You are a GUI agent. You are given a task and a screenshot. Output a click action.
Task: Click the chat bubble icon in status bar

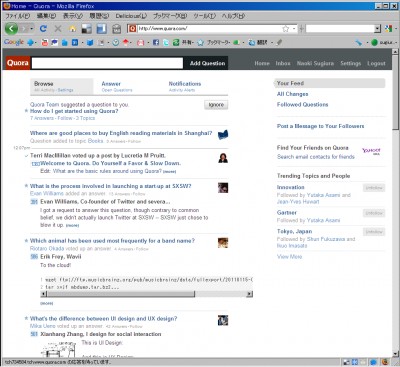(x=373, y=362)
